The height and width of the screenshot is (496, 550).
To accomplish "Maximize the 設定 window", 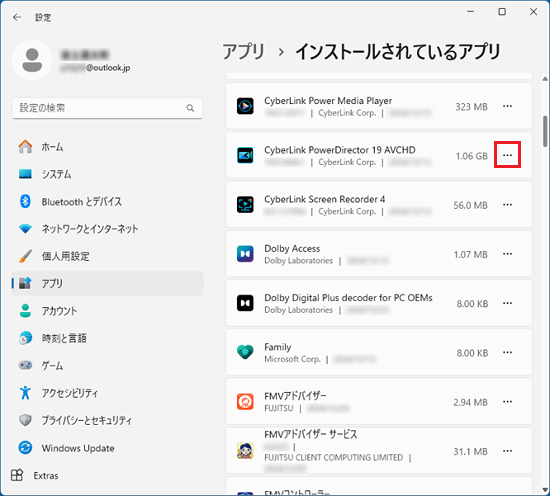I will coord(502,12).
